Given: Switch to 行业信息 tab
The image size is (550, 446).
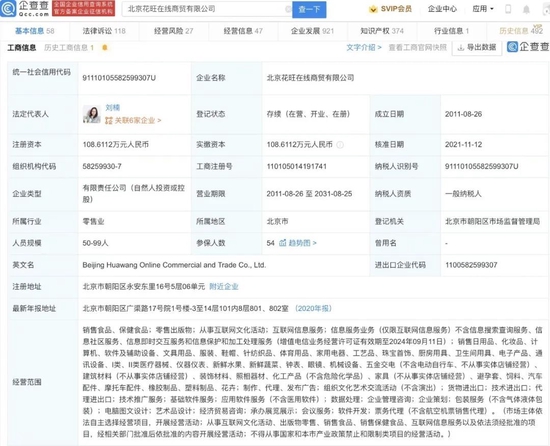Looking at the screenshot, I should coord(451,31).
